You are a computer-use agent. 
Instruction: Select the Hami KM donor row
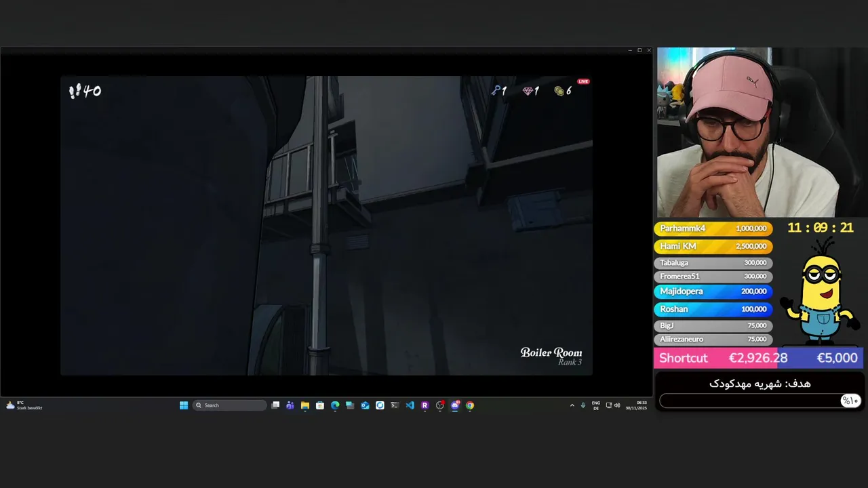713,246
